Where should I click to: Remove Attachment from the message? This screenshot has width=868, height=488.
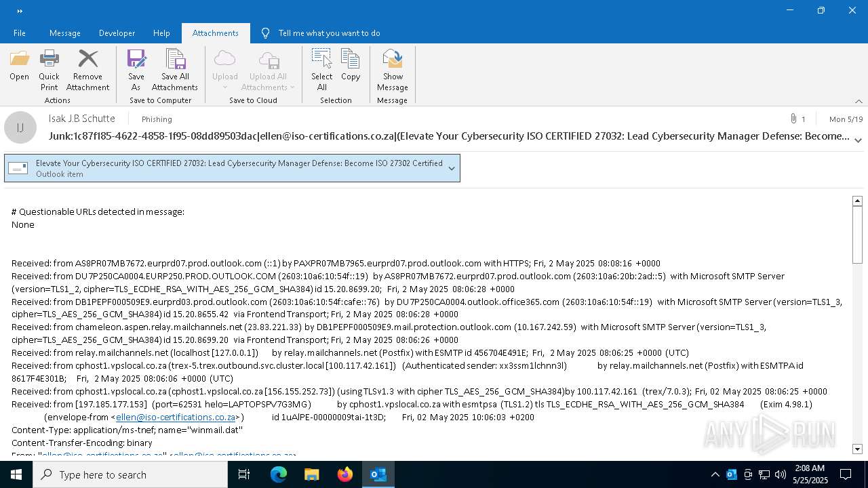pos(87,70)
